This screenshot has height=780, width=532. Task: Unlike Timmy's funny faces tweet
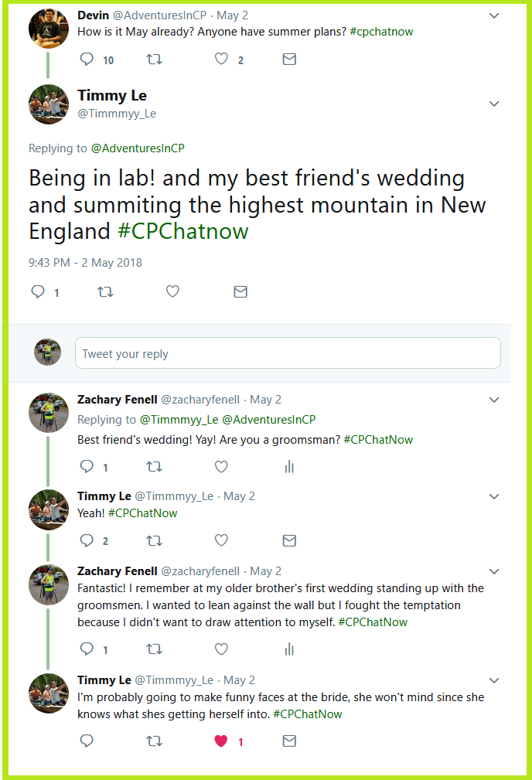(221, 741)
